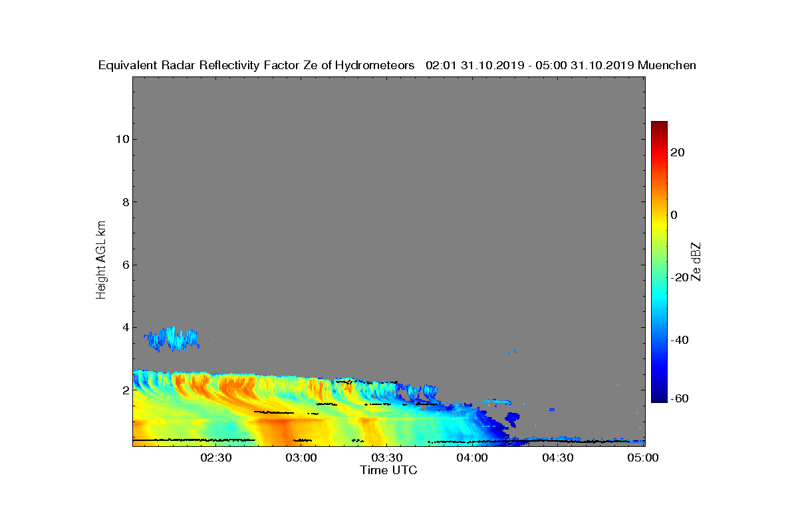Screen dimensions: 798x532
Task: Click the Ze dBZ colorbar title
Action: (697, 261)
